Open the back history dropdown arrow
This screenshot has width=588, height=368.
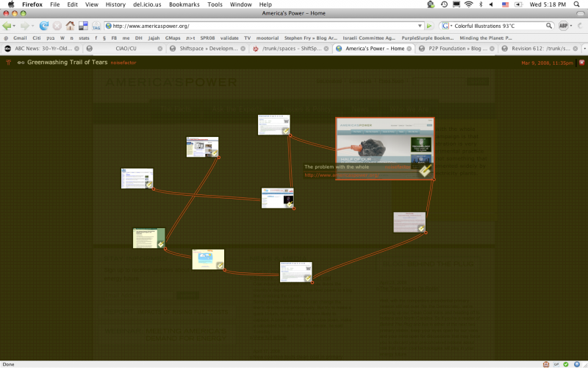pyautogui.click(x=14, y=26)
